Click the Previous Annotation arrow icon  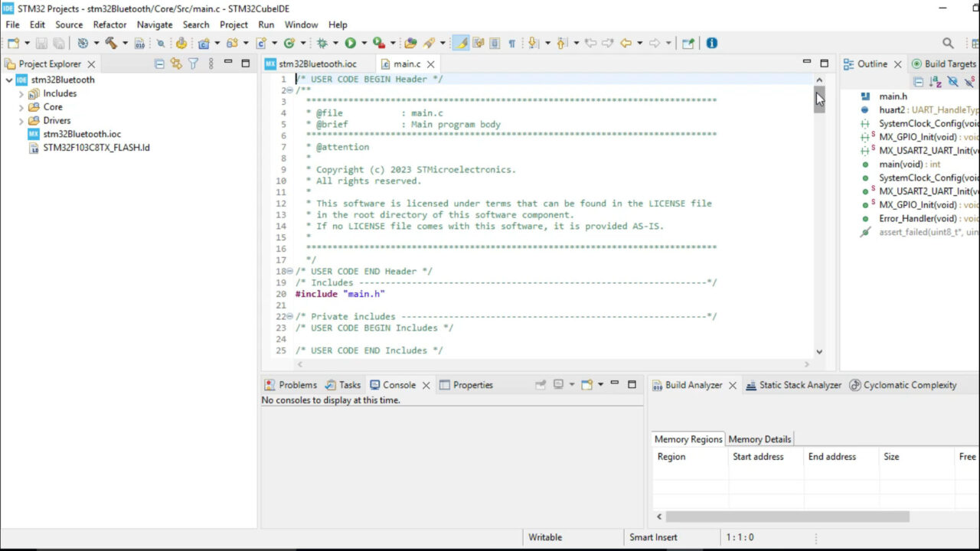[561, 44]
